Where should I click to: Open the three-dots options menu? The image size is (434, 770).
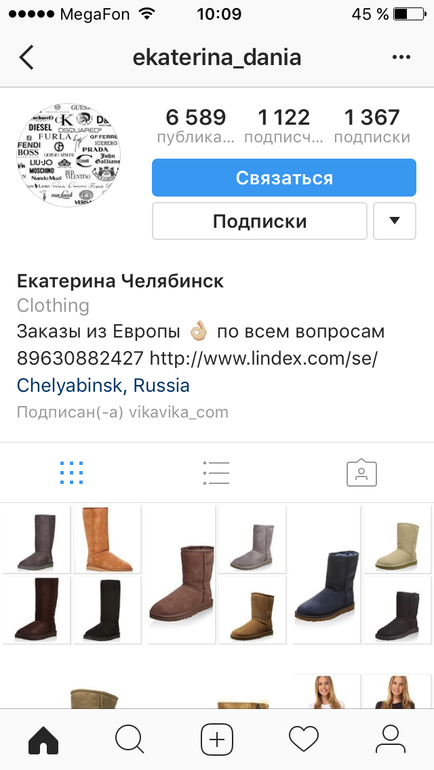(401, 57)
